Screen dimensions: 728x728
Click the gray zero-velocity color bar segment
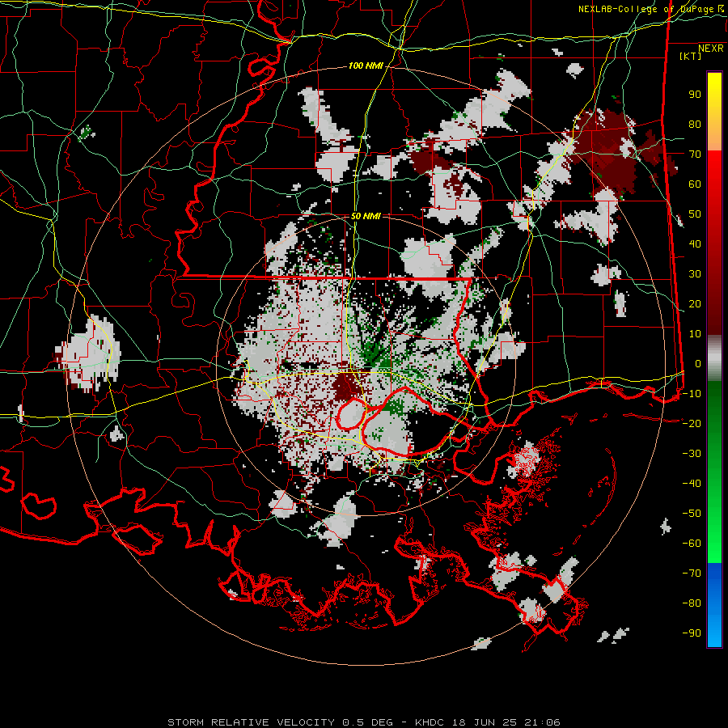(714, 358)
